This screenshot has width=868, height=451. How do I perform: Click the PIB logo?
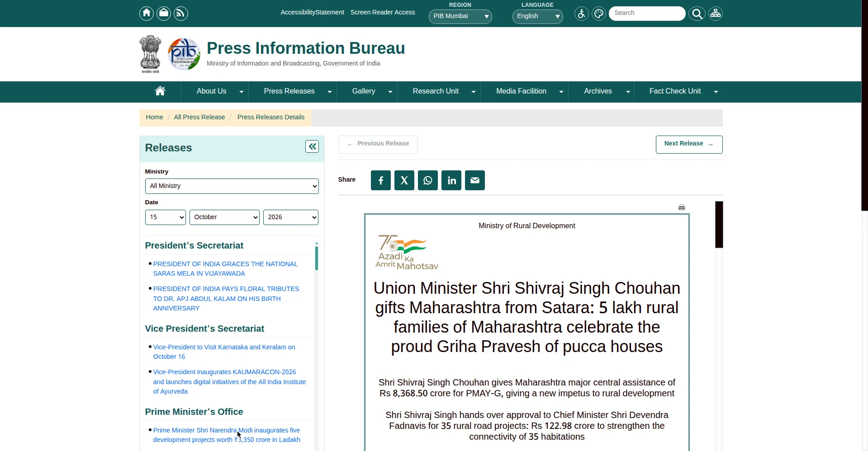(184, 54)
